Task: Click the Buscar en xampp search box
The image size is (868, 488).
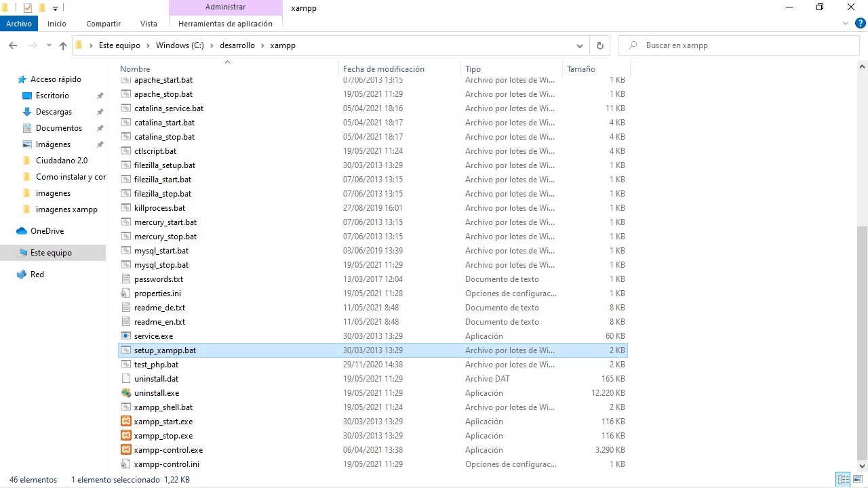Action: (x=739, y=45)
